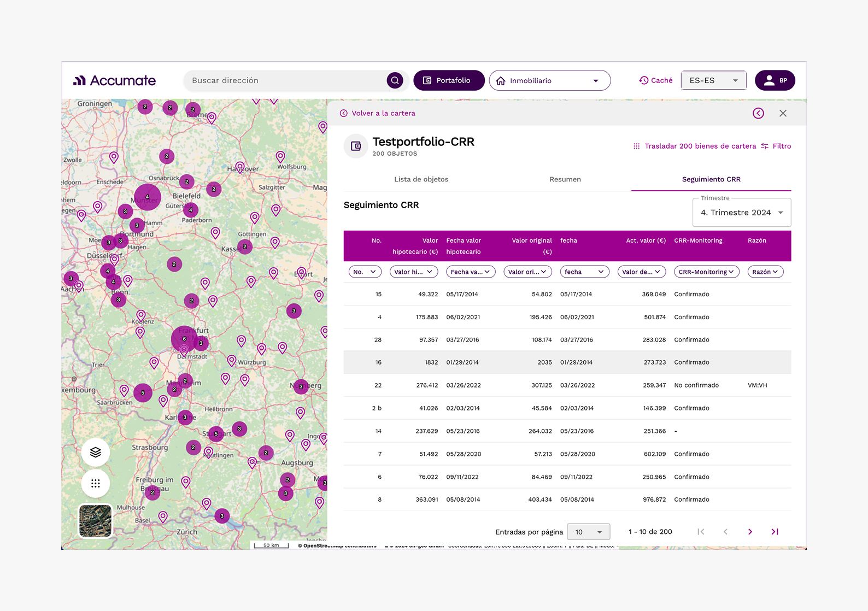Click Trasladar 200 bienes de cartera
Viewport: 868px width, 611px height.
pyautogui.click(x=694, y=146)
